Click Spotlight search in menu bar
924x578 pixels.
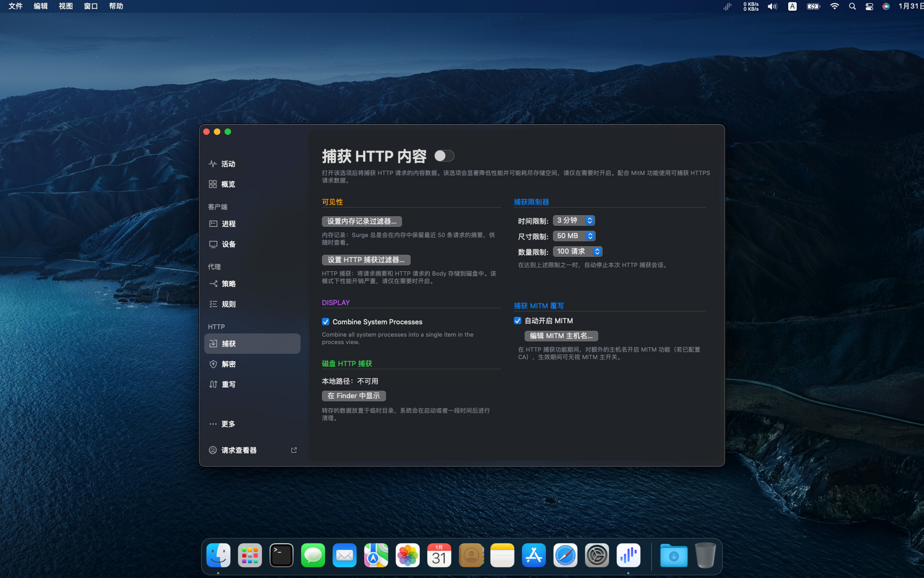click(x=852, y=6)
